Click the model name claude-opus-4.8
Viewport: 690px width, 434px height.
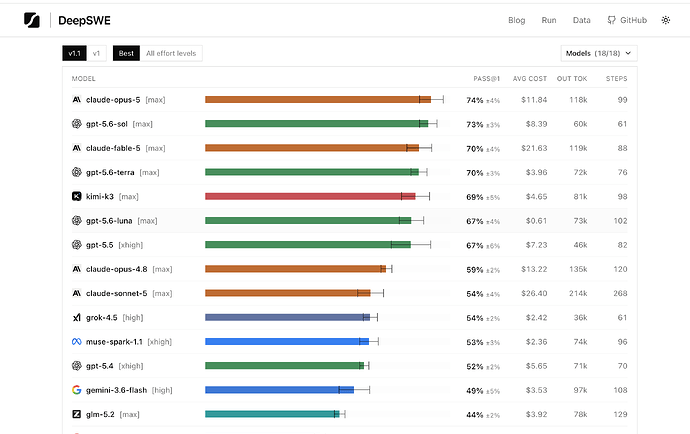(x=117, y=269)
